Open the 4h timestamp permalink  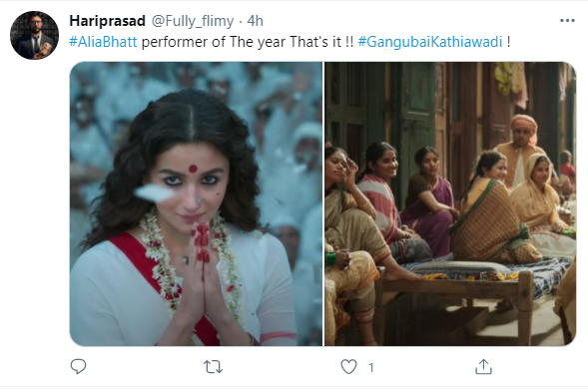(x=255, y=21)
